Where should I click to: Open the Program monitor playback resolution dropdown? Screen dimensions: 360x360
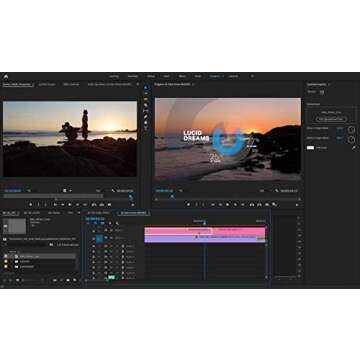coord(262,191)
